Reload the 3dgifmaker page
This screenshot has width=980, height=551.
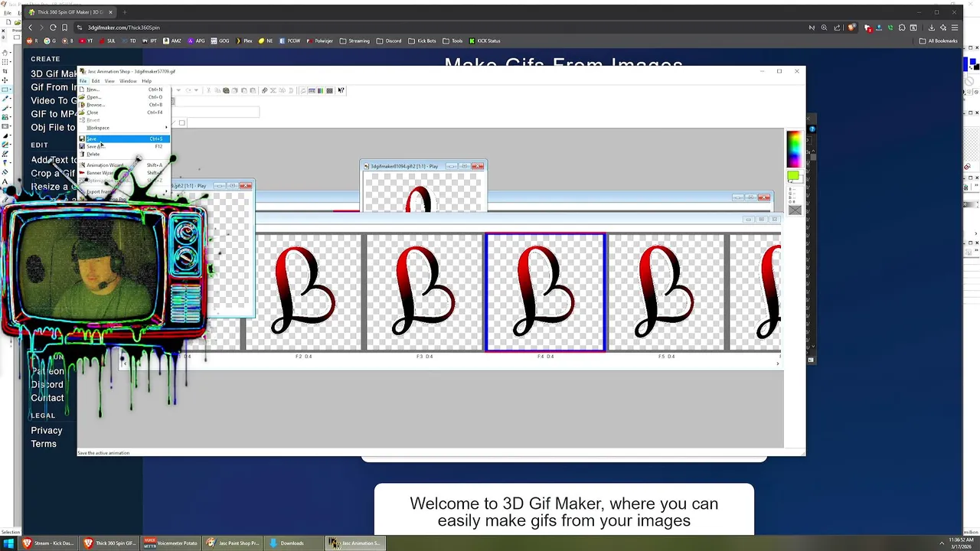pyautogui.click(x=53, y=28)
